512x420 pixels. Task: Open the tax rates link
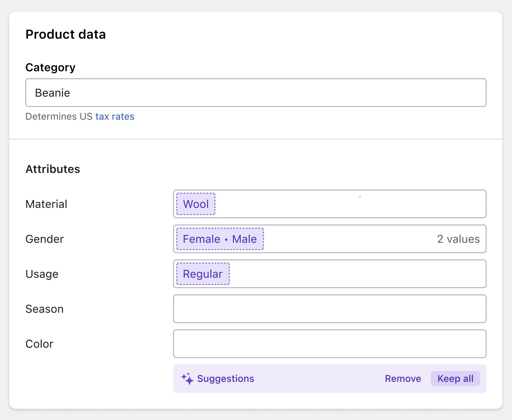tap(115, 116)
